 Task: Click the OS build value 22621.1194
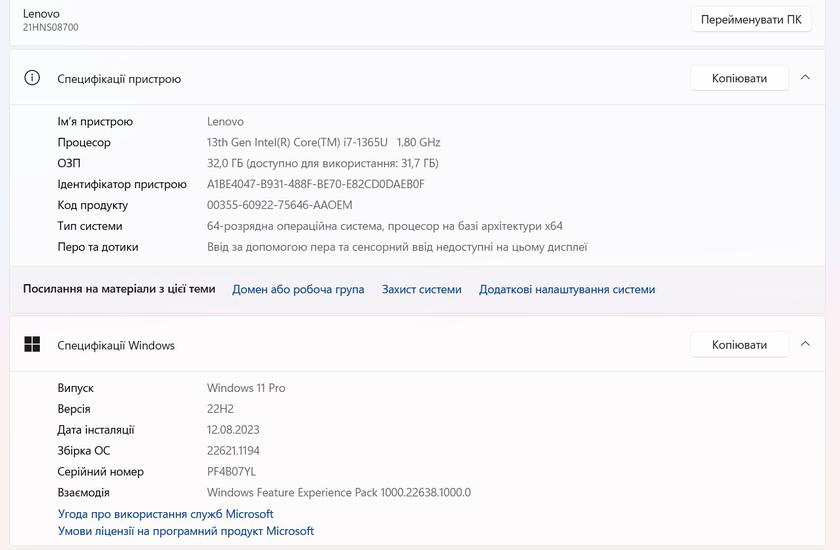(x=233, y=451)
